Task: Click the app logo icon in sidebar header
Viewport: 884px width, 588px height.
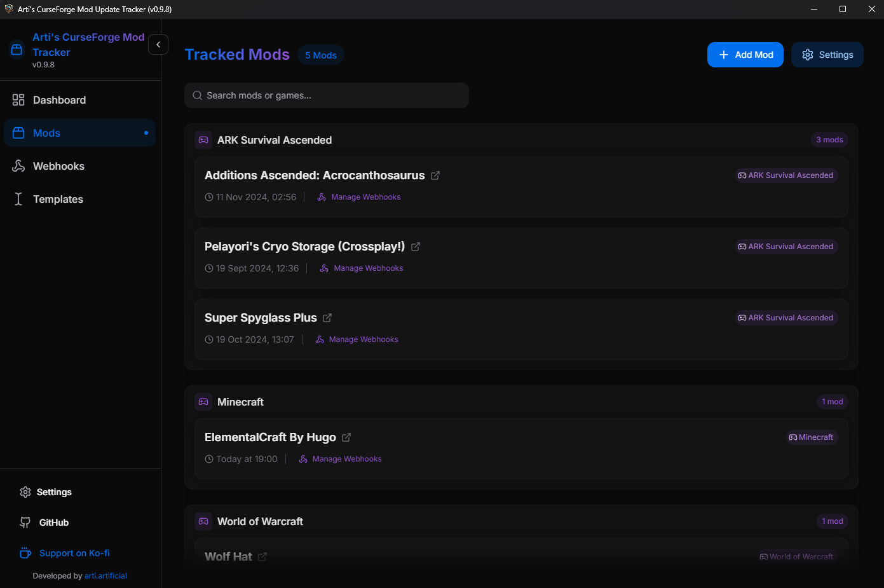Action: (x=17, y=50)
